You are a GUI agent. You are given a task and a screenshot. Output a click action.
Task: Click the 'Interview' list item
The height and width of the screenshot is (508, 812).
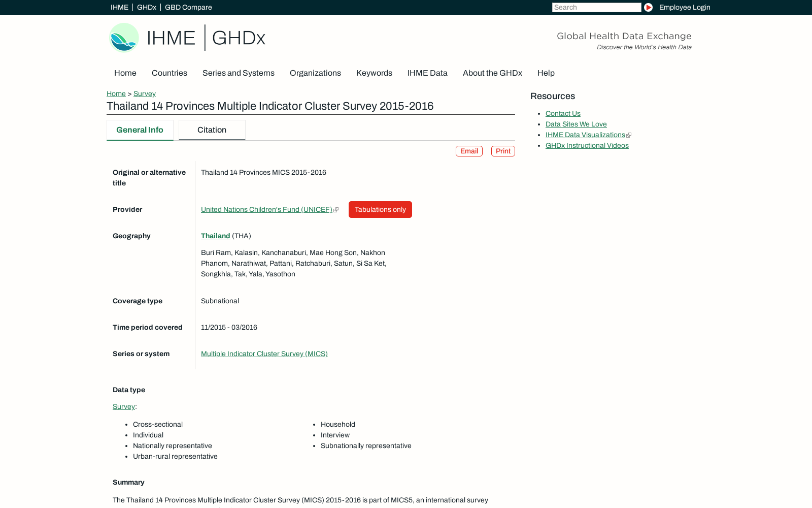[335, 435]
